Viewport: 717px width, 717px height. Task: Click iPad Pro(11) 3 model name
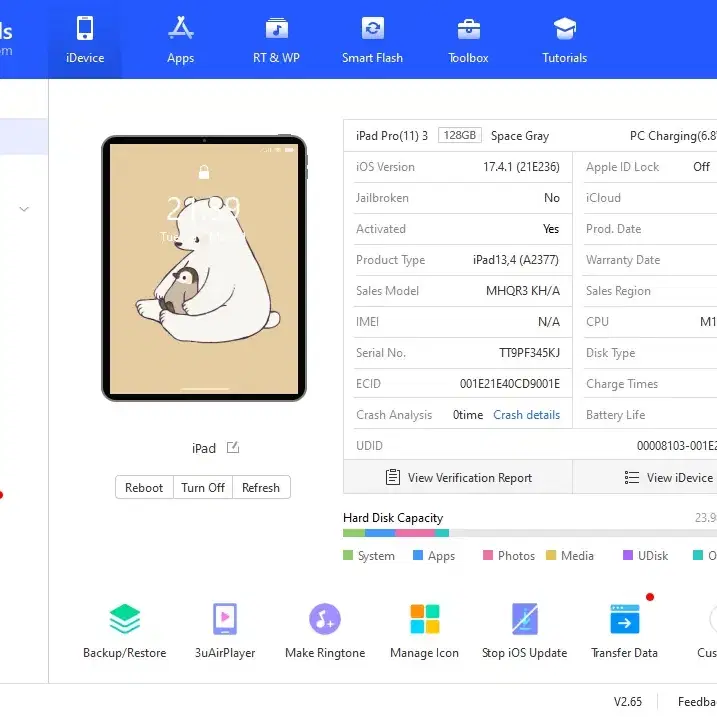tap(392, 136)
